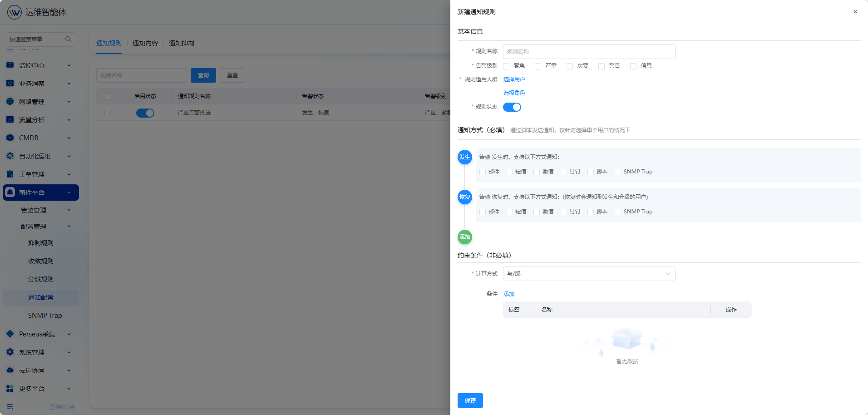Screen dimensions: 868x415
Task: Enable 邮件 notification for 发生 alerts
Action: click(483, 172)
